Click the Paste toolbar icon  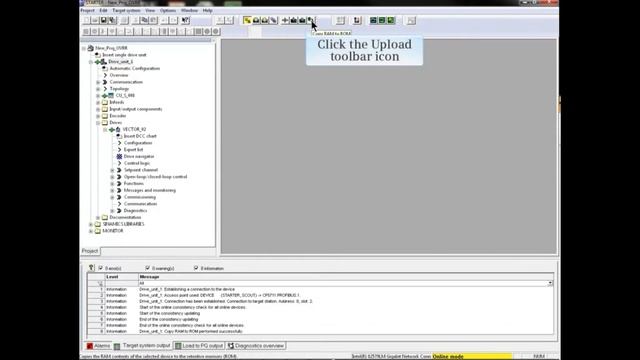[x=153, y=20]
